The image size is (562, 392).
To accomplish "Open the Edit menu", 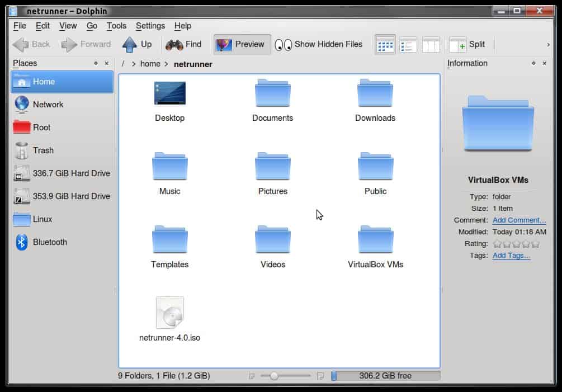I will pyautogui.click(x=42, y=26).
